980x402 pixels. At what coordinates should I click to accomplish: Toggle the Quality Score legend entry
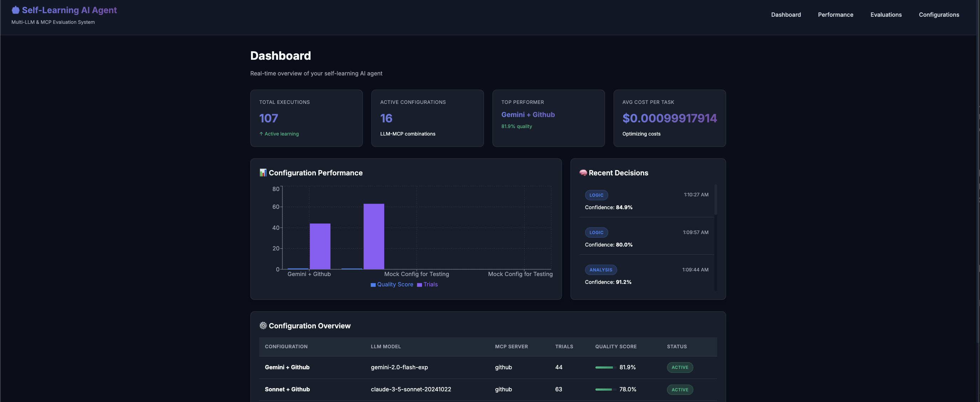click(x=392, y=284)
